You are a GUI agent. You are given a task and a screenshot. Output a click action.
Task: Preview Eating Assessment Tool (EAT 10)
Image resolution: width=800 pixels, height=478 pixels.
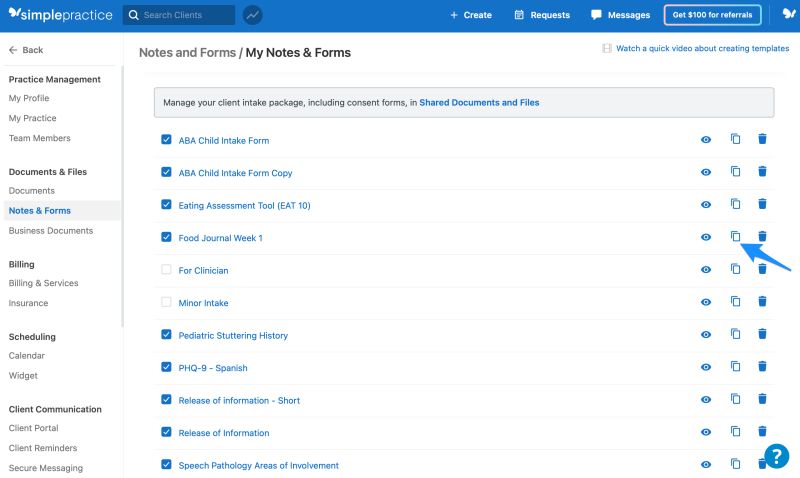[x=706, y=205]
